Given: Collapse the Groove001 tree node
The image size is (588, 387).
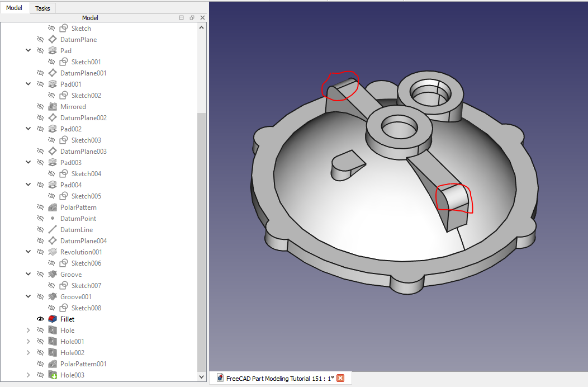Looking at the screenshot, I should [x=28, y=297].
